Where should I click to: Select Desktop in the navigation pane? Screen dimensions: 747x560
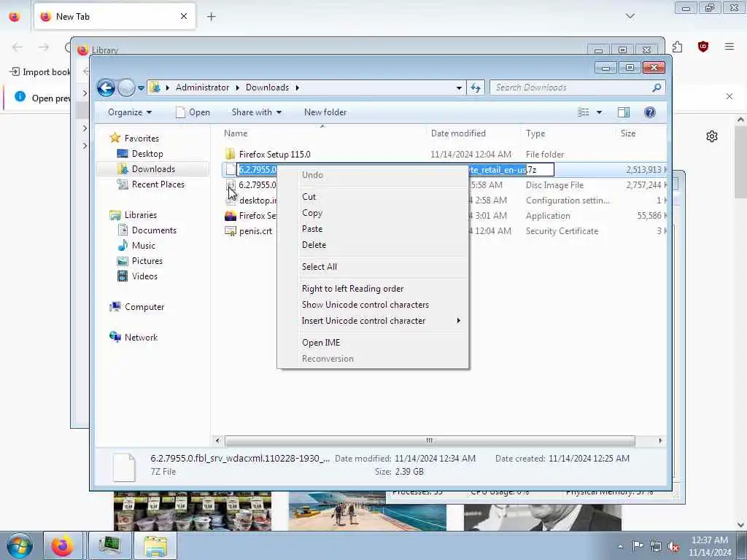[147, 154]
